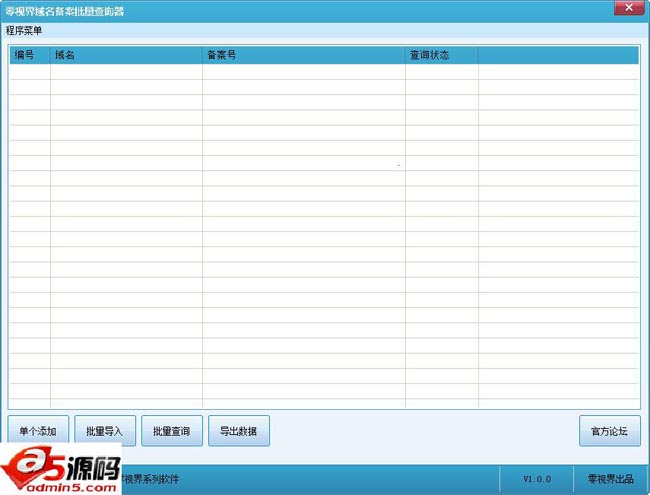Click the 查询状态 column header

(x=441, y=55)
